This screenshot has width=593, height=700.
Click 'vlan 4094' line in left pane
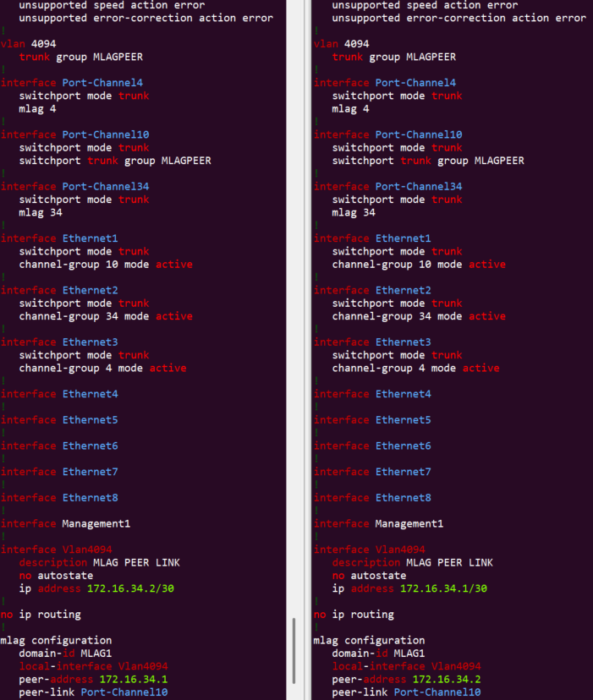coord(28,44)
